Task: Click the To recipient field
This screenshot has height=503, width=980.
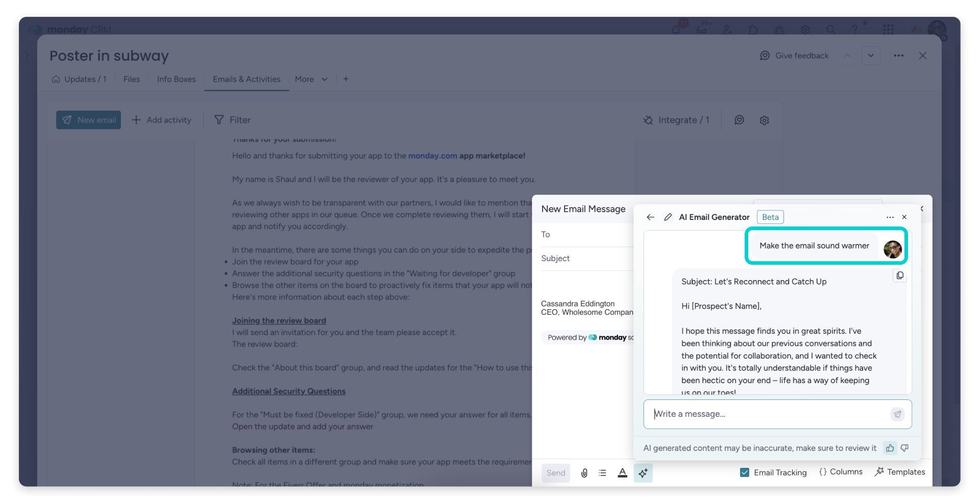Action: [587, 235]
